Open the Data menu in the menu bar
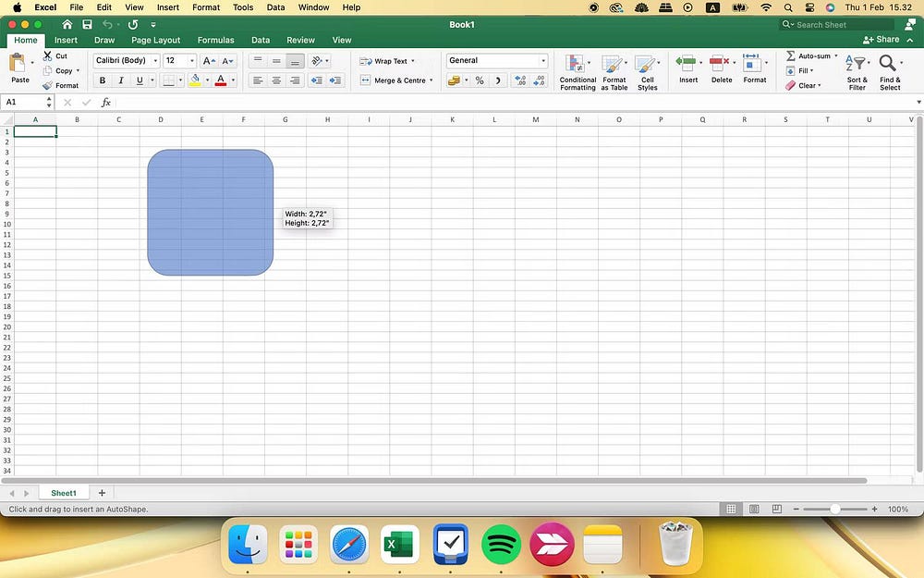Screen dimensions: 924x578 (x=275, y=7)
